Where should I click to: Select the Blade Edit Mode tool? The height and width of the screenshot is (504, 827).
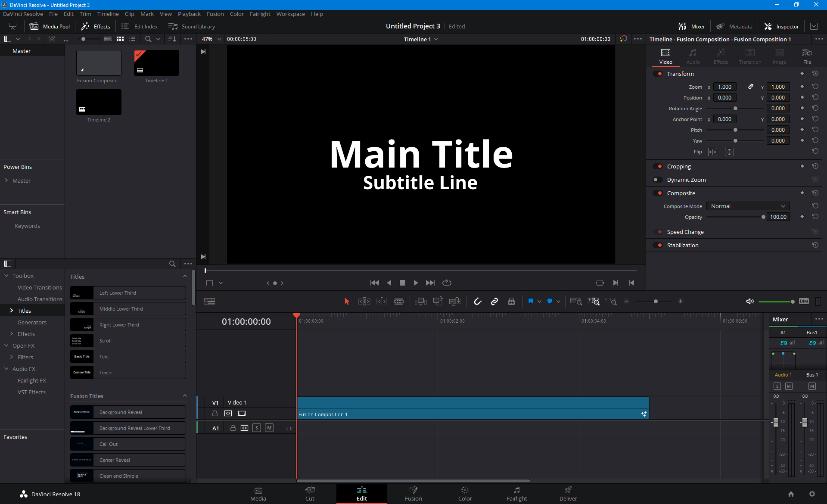[399, 302]
